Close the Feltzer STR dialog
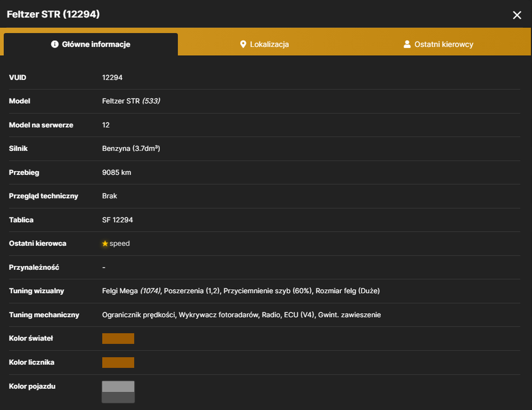The image size is (532, 410). 517,15
